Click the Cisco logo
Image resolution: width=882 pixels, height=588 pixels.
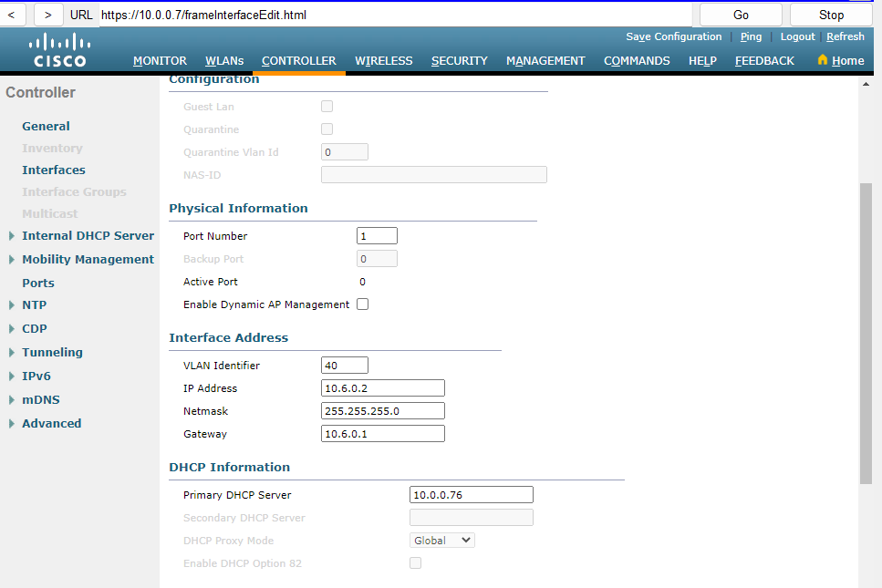click(59, 51)
